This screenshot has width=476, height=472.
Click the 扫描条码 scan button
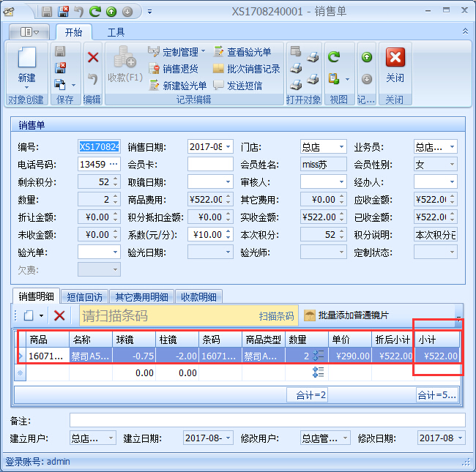(276, 316)
